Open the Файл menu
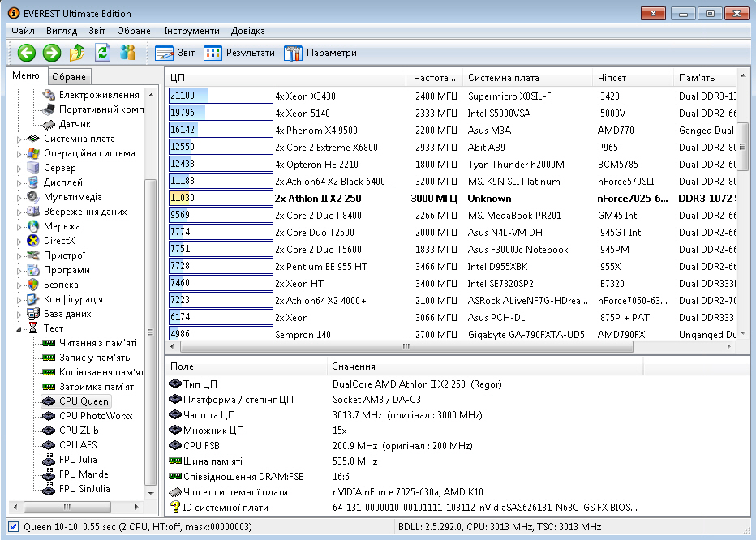Image resolution: width=756 pixels, height=540 pixels. [x=23, y=31]
